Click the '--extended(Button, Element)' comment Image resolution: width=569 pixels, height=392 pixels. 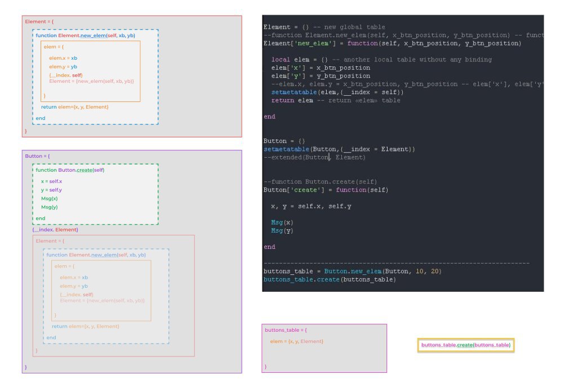(x=314, y=157)
